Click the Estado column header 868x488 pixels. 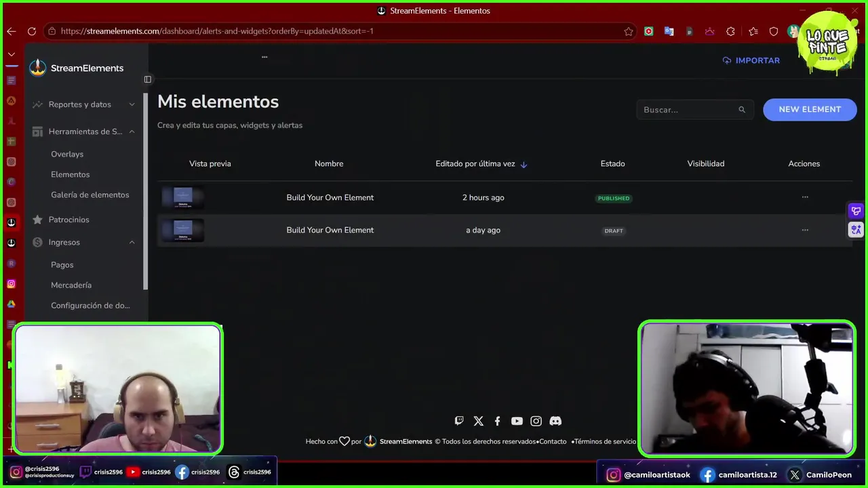click(613, 164)
